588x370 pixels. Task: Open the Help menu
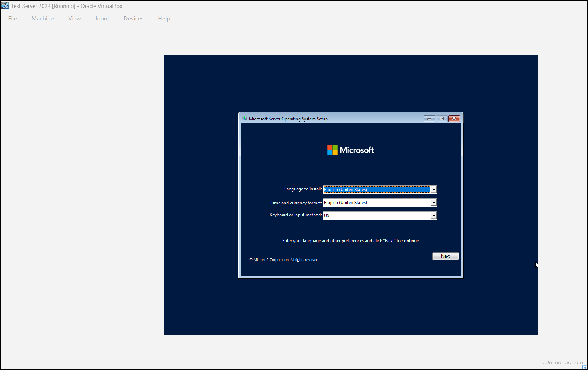pos(164,18)
